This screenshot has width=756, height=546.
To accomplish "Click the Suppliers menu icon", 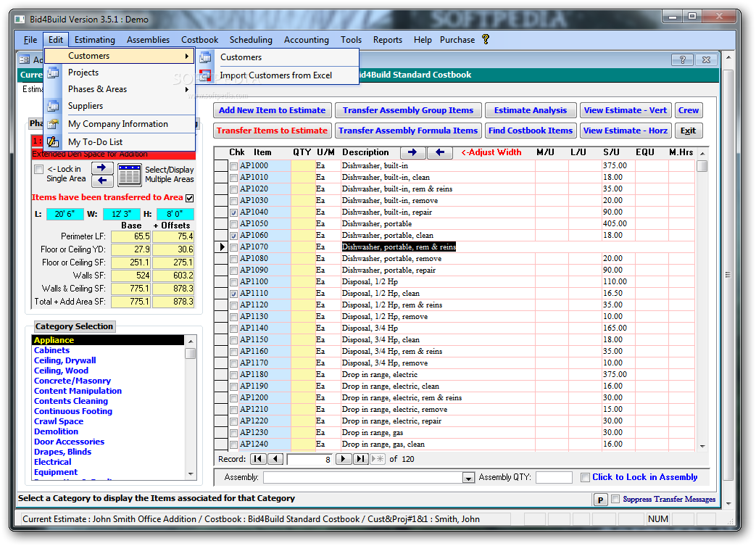I will (x=53, y=106).
